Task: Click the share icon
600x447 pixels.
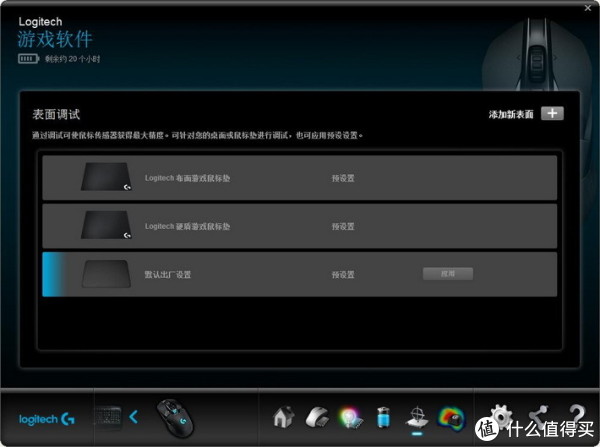Action: point(539,416)
